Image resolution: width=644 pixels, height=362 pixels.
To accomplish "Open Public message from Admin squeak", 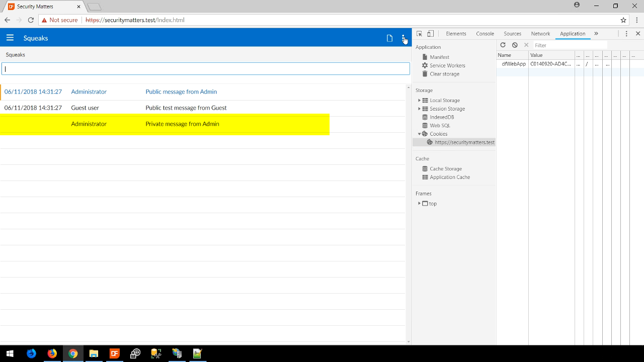I will coord(181,92).
